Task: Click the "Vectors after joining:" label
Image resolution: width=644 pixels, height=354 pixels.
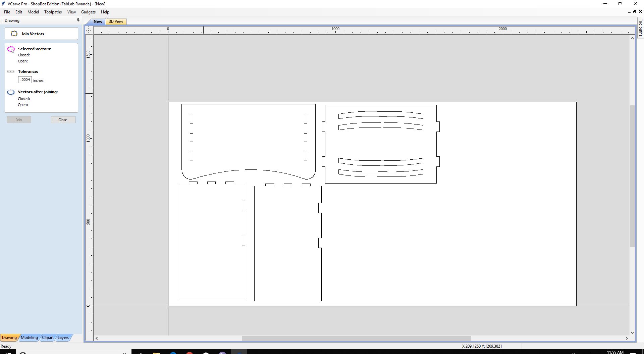Action: pyautogui.click(x=38, y=92)
